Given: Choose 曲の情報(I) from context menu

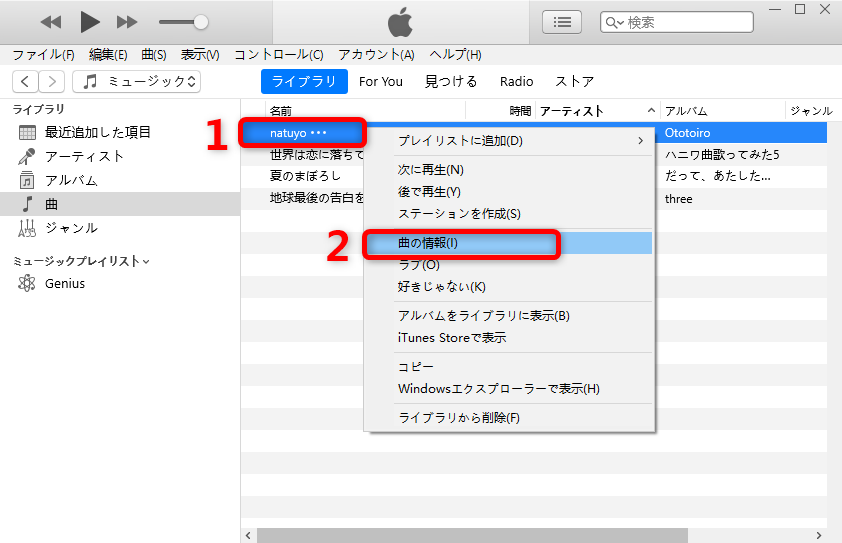Looking at the screenshot, I should pyautogui.click(x=509, y=243).
